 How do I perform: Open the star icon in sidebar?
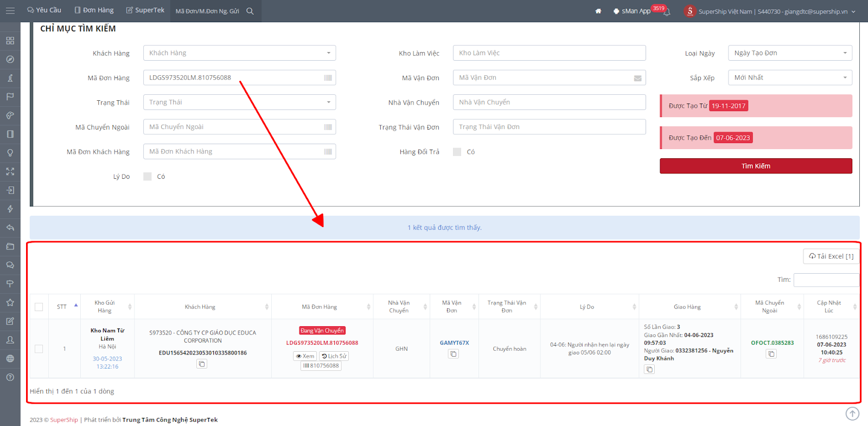click(x=10, y=302)
